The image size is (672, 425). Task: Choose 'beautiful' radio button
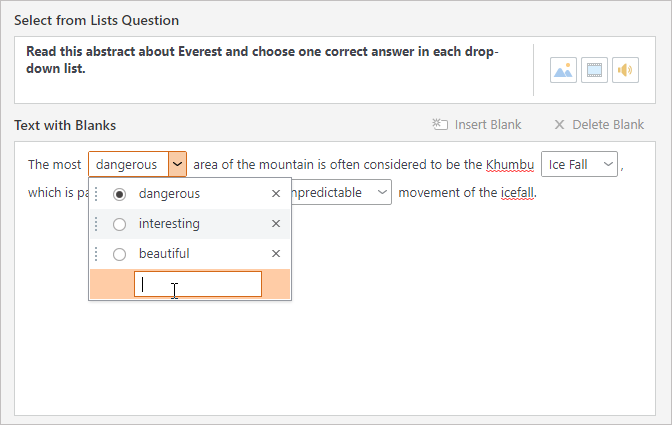[120, 254]
